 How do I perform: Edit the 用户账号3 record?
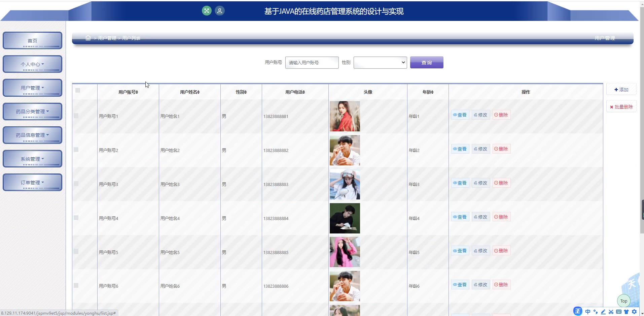pos(481,183)
